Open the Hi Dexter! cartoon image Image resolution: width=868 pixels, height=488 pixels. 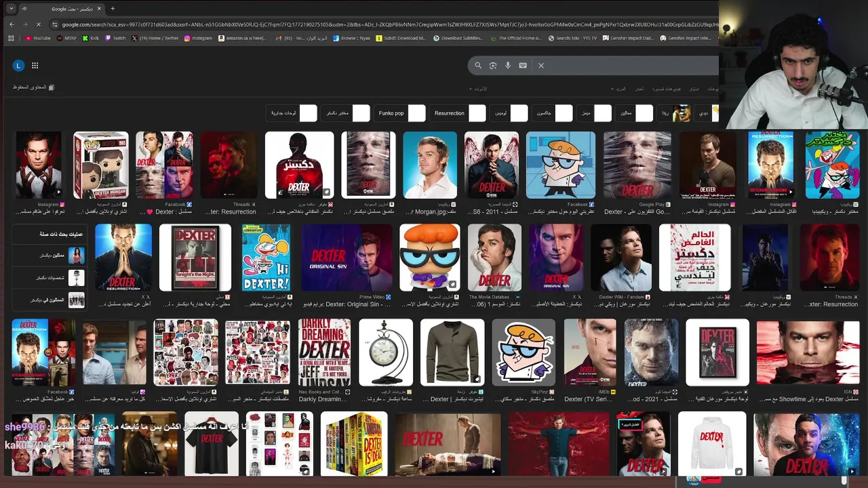[x=266, y=258]
